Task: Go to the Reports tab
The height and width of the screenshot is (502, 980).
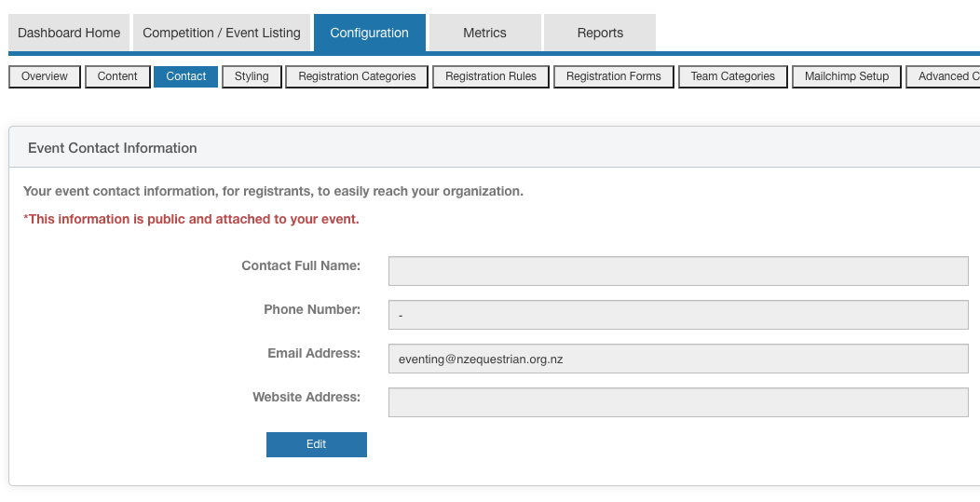Action: tap(600, 33)
